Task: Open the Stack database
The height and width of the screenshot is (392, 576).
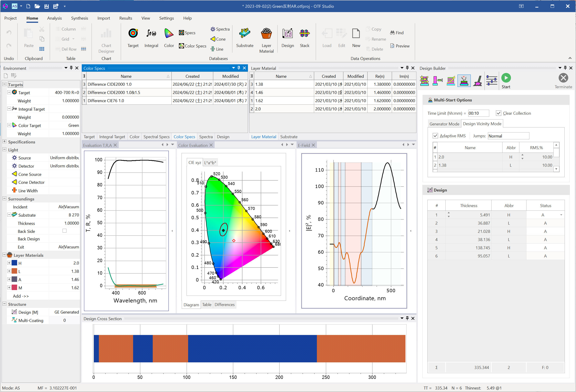Action: coord(305,38)
